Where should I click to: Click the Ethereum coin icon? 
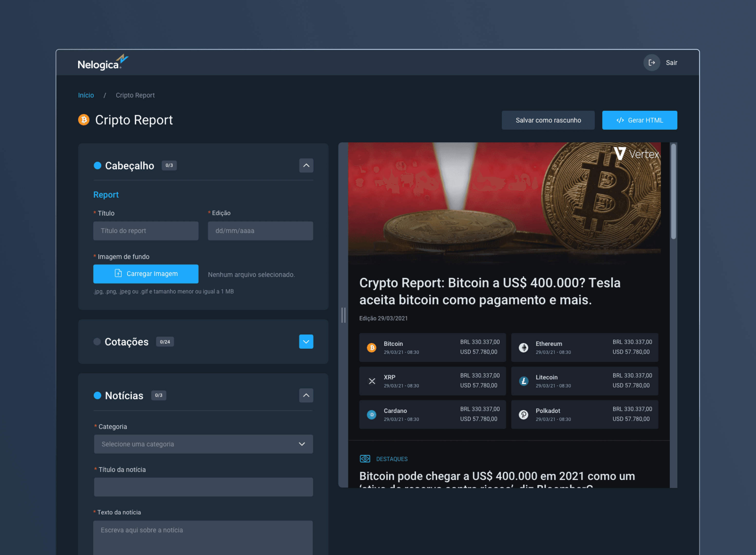point(523,347)
